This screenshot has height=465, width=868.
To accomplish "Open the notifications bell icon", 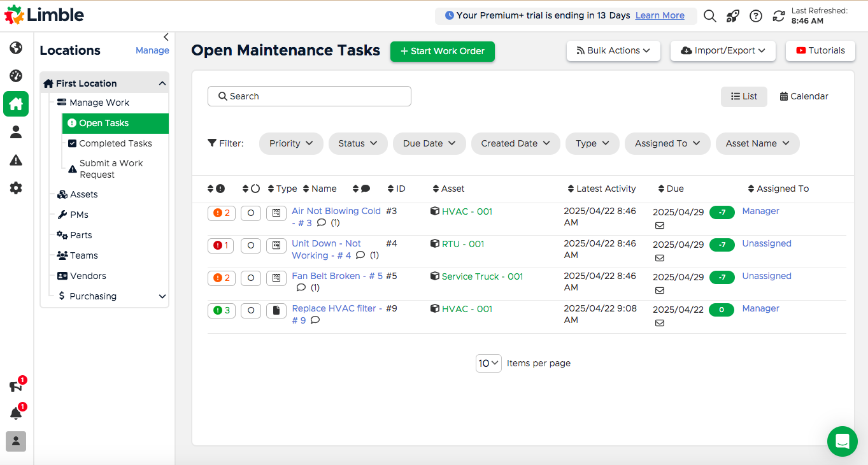I will pos(16,414).
